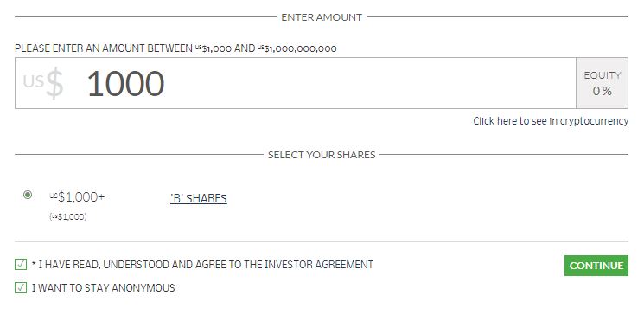Image resolution: width=644 pixels, height=315 pixels.
Task: Click the US$1,000+ tier label
Action: [77, 197]
